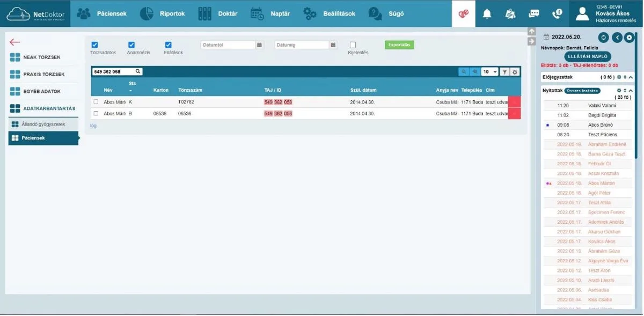This screenshot has height=316, width=644.
Task: Open the chat messages icon
Action: (533, 14)
